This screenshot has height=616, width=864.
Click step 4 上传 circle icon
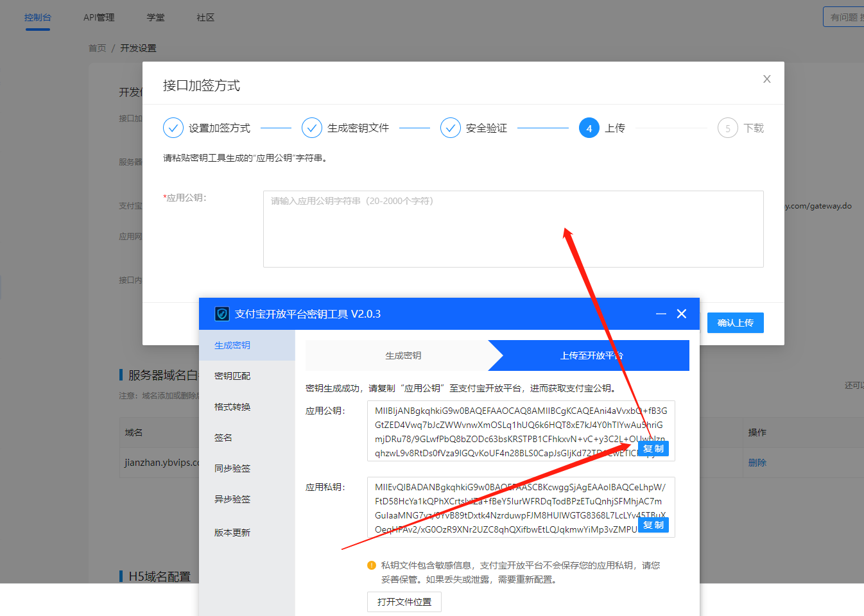click(x=589, y=128)
